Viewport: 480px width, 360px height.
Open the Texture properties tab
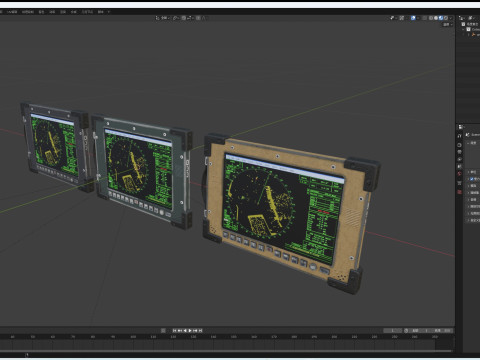(x=459, y=192)
